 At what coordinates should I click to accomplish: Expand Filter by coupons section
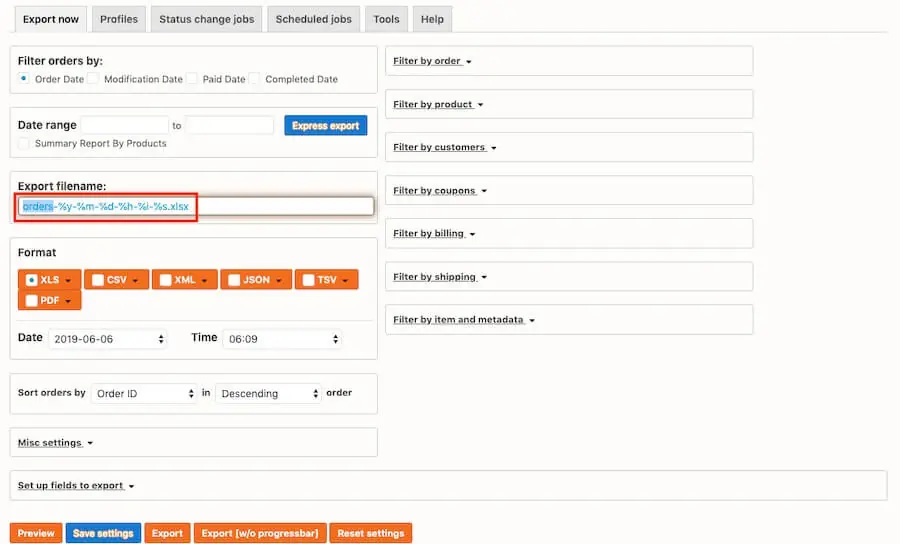pos(440,191)
